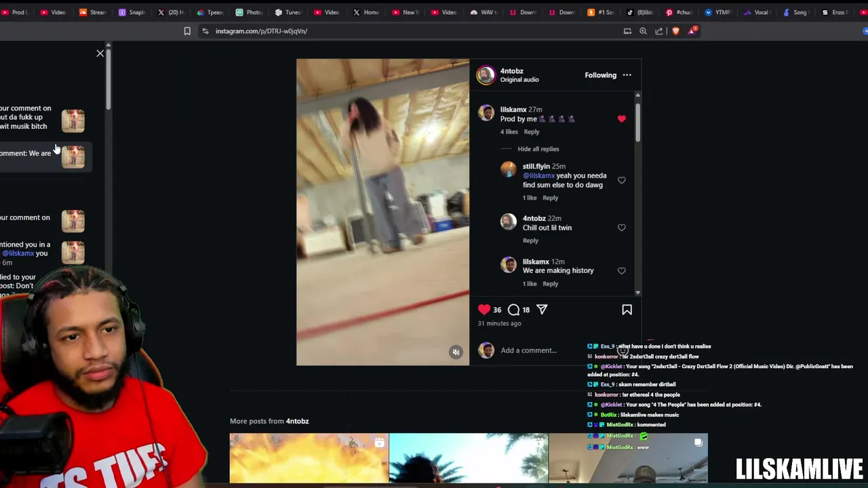Open the fire explosion post thumbnail

[309, 458]
